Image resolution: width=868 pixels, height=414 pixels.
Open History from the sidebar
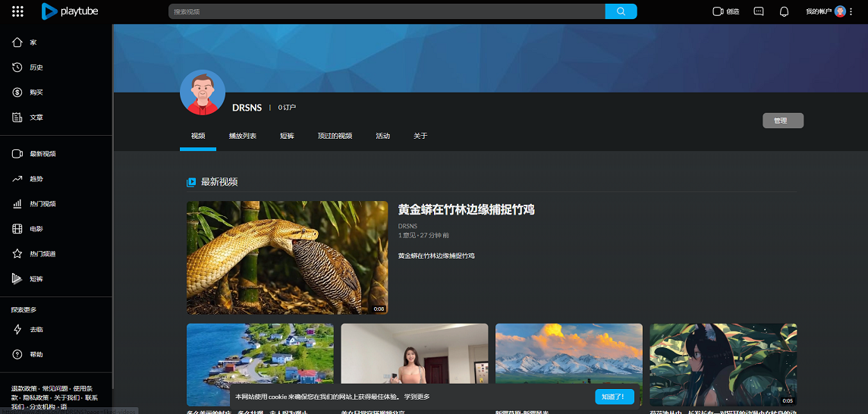pyautogui.click(x=36, y=67)
